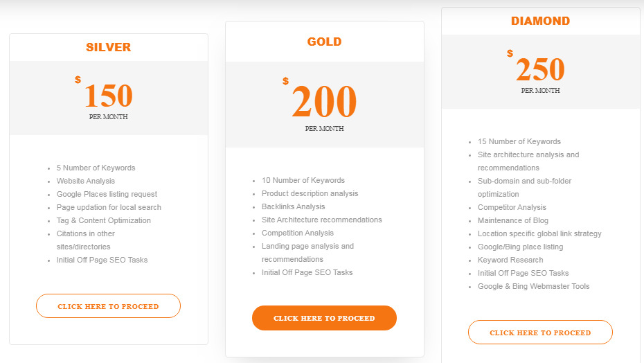Select the DIAMOND plan heading
644x363 pixels.
coord(541,21)
